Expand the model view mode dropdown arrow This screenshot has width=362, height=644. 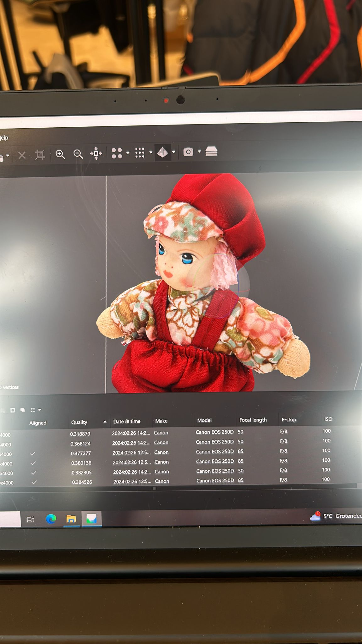click(174, 152)
